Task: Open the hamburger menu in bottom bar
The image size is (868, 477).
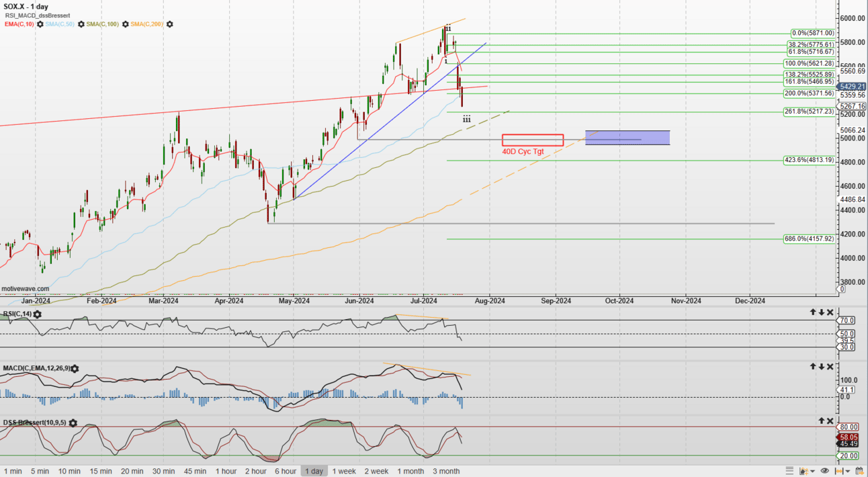Action: coord(789,470)
